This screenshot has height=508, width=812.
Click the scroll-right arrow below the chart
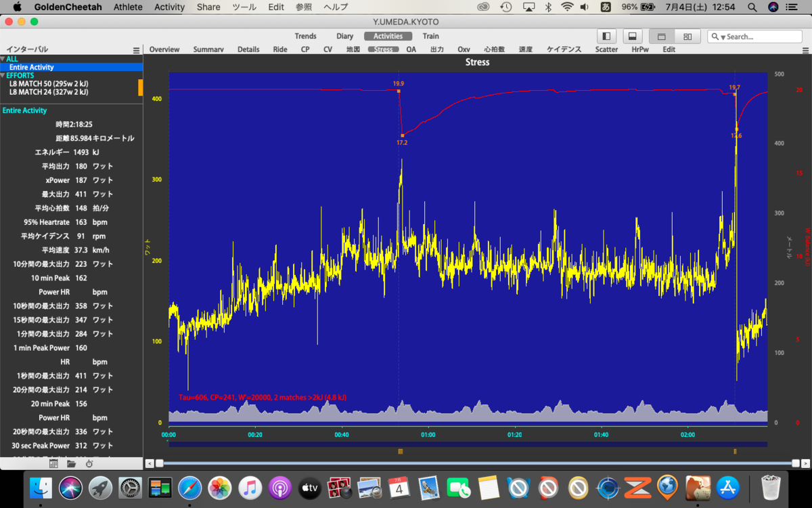click(x=806, y=463)
